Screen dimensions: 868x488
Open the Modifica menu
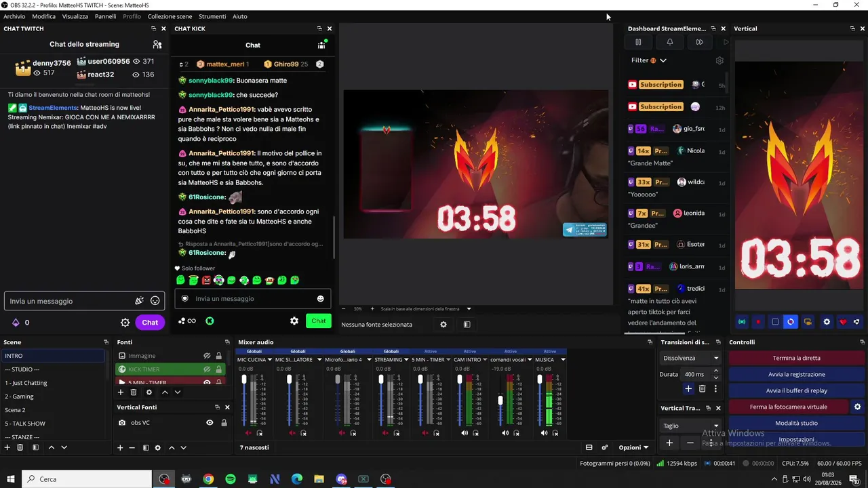pos(44,16)
